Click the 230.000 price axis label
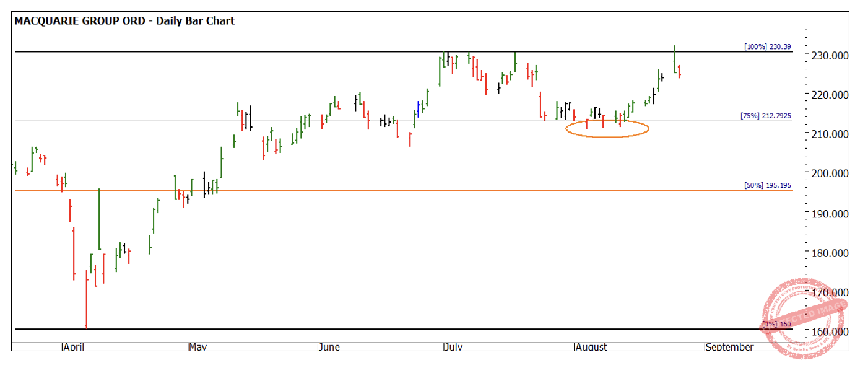868x368 pixels. pyautogui.click(x=830, y=55)
